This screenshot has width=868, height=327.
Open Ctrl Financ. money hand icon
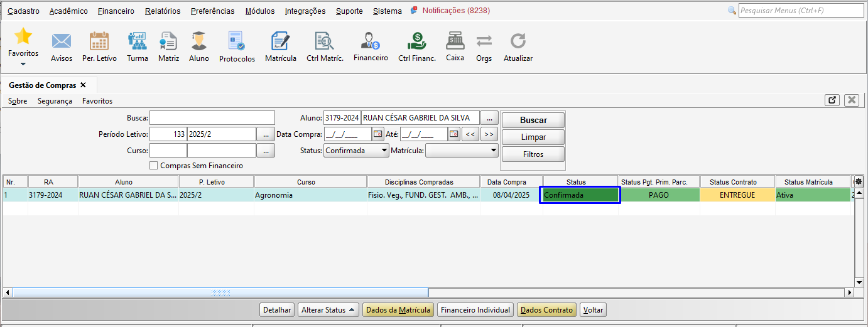coord(416,41)
